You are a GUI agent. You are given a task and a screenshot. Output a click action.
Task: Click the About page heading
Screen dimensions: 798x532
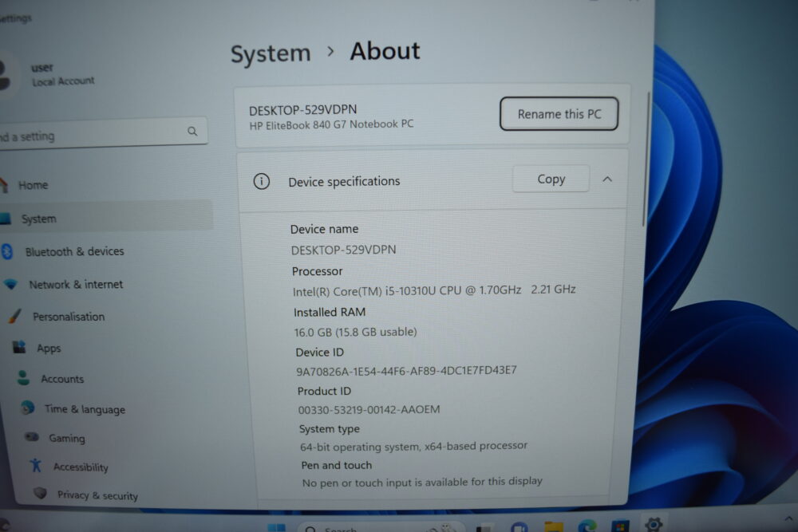tap(385, 51)
